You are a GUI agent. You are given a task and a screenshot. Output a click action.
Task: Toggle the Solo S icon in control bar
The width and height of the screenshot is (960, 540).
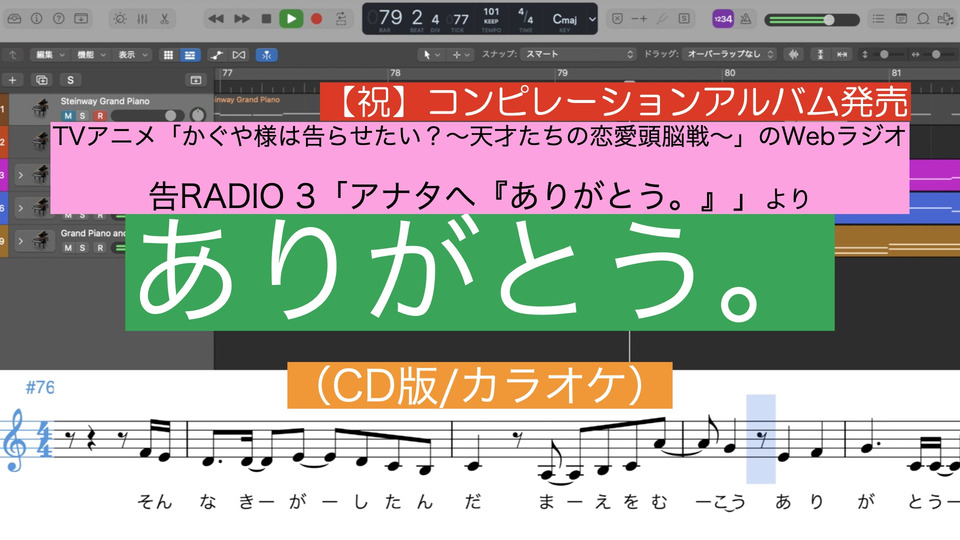(684, 18)
